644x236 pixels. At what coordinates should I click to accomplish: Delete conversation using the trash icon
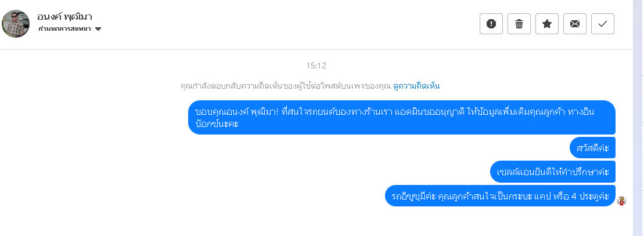[x=519, y=24]
